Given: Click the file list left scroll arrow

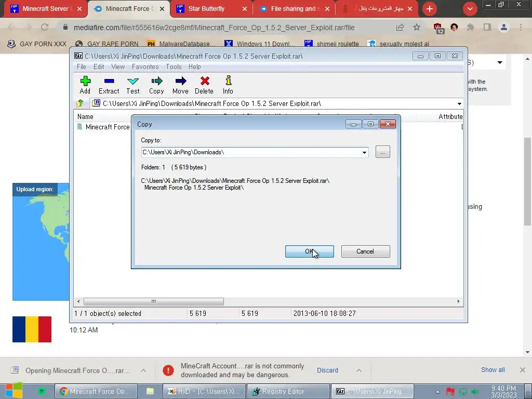Looking at the screenshot, I should point(79,302).
